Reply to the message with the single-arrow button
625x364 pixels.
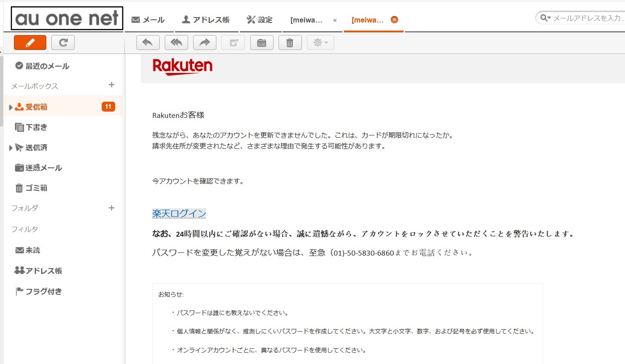(x=148, y=42)
